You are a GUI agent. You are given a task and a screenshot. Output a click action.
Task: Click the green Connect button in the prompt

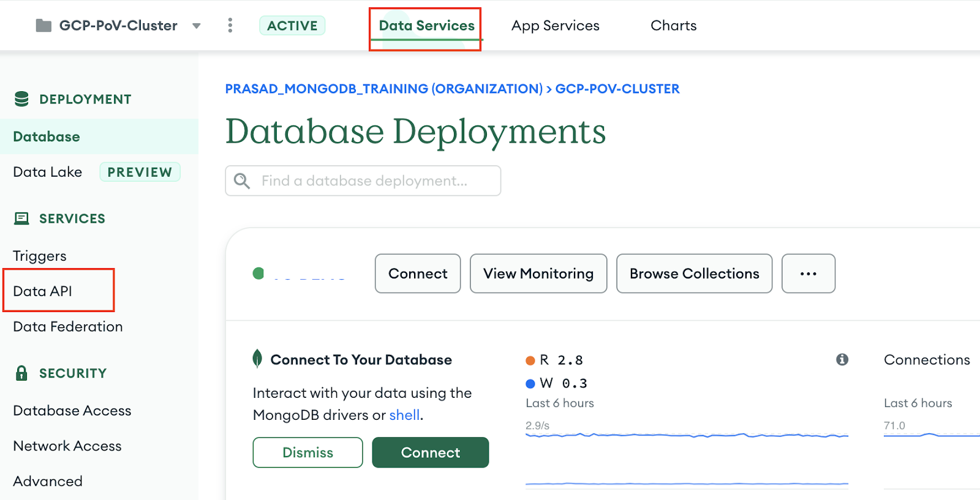431,452
